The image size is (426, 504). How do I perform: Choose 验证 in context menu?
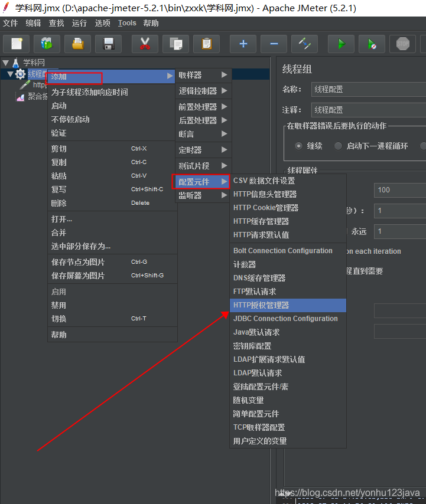point(111,133)
